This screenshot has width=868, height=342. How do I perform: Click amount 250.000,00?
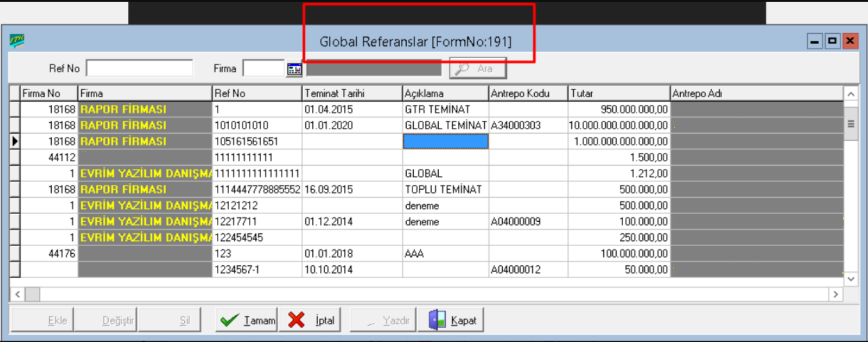619,237
